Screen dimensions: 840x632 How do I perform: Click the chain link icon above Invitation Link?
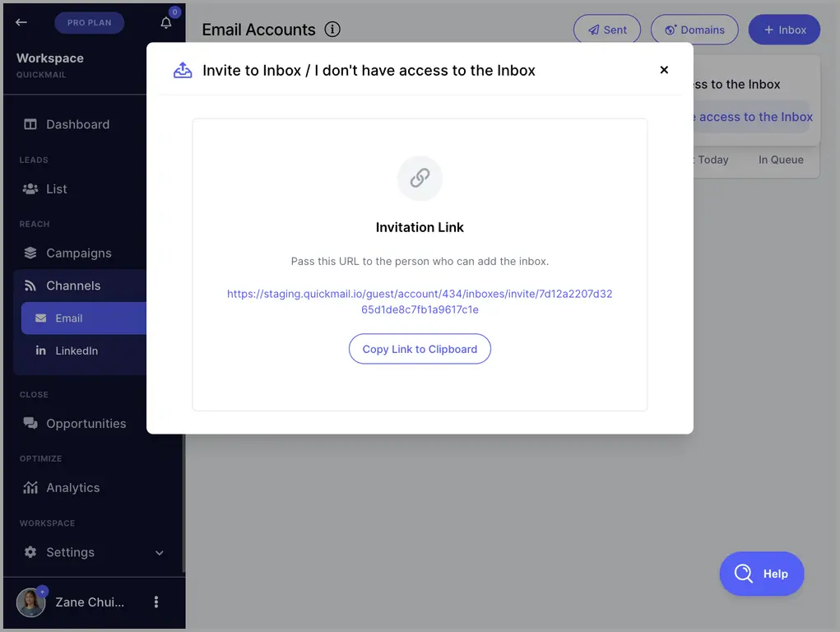click(420, 178)
